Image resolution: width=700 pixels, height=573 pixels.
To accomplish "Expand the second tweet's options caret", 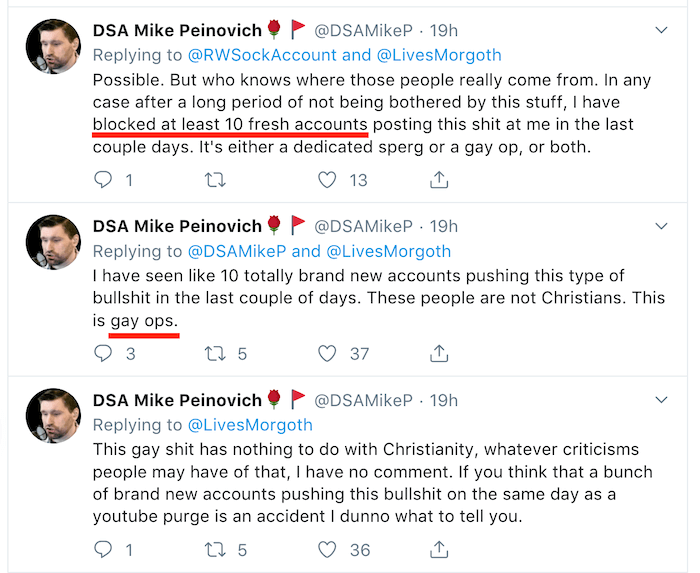I will pyautogui.click(x=661, y=227).
